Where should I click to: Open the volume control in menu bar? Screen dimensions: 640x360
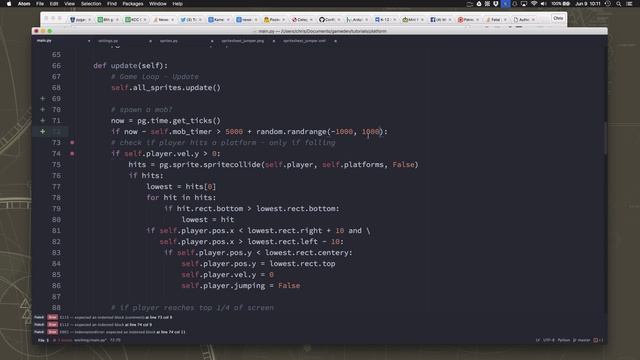coord(543,4)
